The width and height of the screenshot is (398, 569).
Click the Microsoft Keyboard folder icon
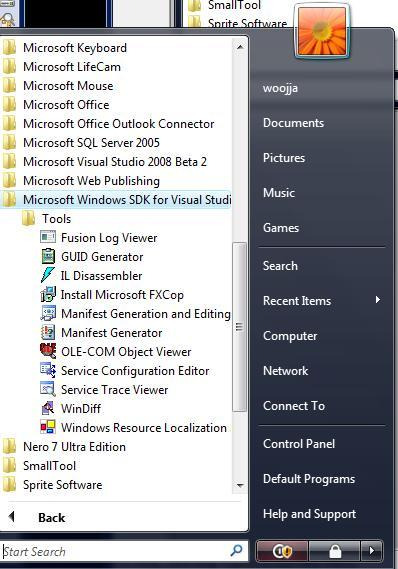(9, 48)
